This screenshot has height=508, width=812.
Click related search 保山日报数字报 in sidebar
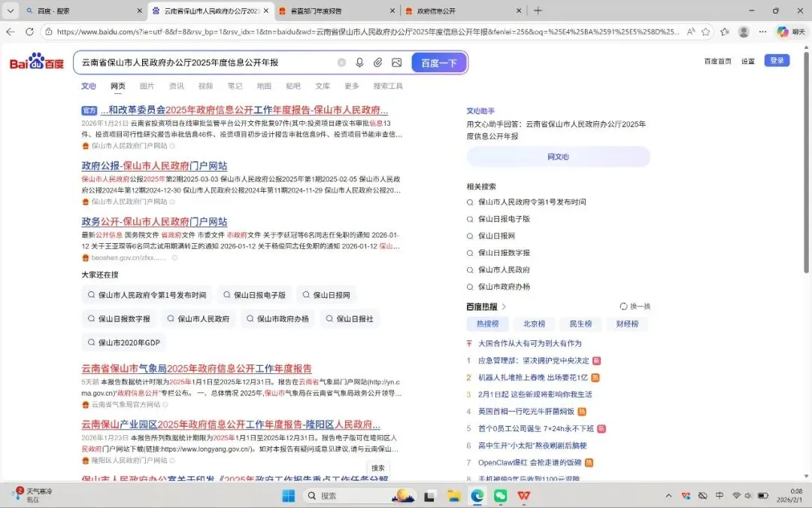(504, 253)
